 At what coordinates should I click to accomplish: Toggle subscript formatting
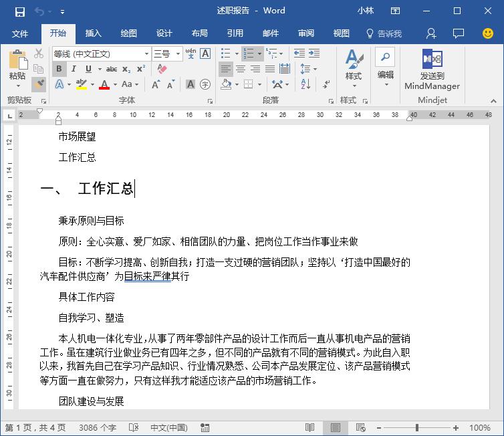(x=126, y=69)
